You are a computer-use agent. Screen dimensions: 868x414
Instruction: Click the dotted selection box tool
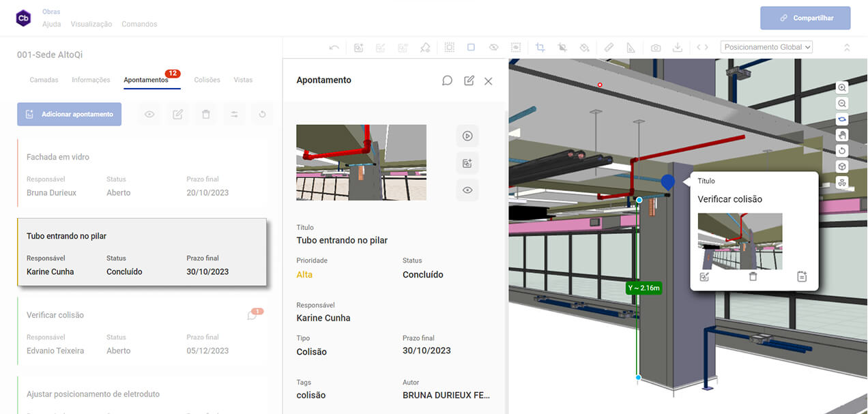point(450,48)
